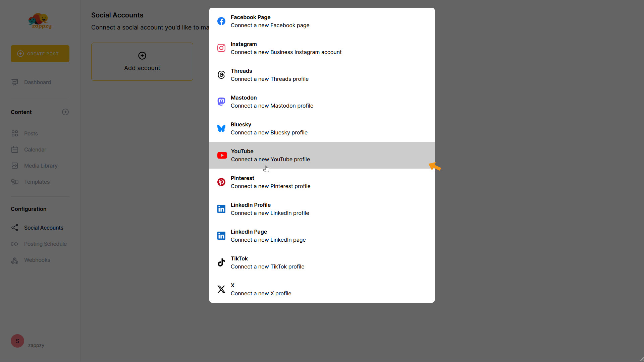Image resolution: width=644 pixels, height=362 pixels.
Task: Click the X logo icon
Action: coord(221,289)
